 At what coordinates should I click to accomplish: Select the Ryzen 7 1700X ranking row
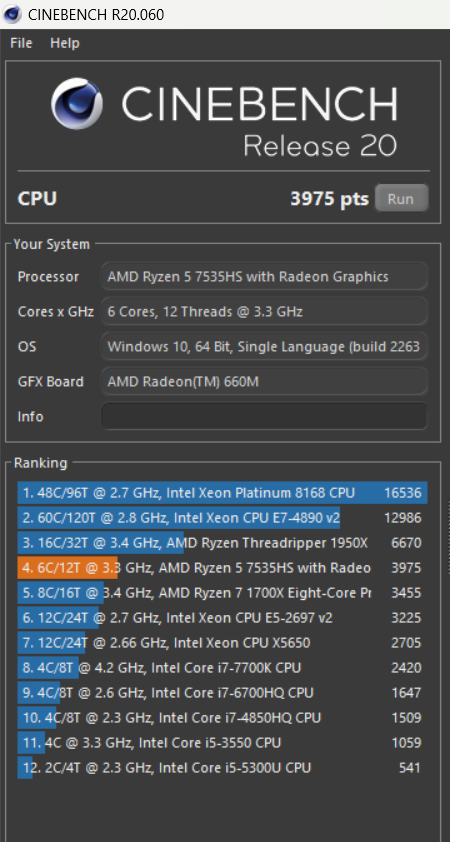point(222,593)
